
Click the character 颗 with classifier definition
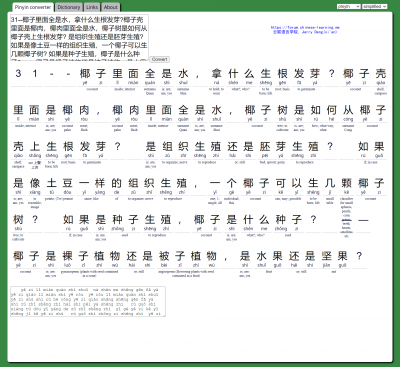click(347, 183)
